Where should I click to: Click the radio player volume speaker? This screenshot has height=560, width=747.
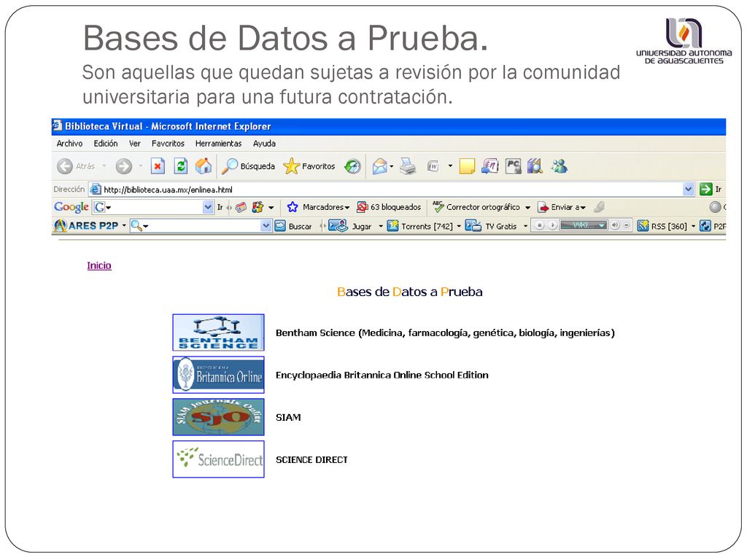[x=615, y=226]
